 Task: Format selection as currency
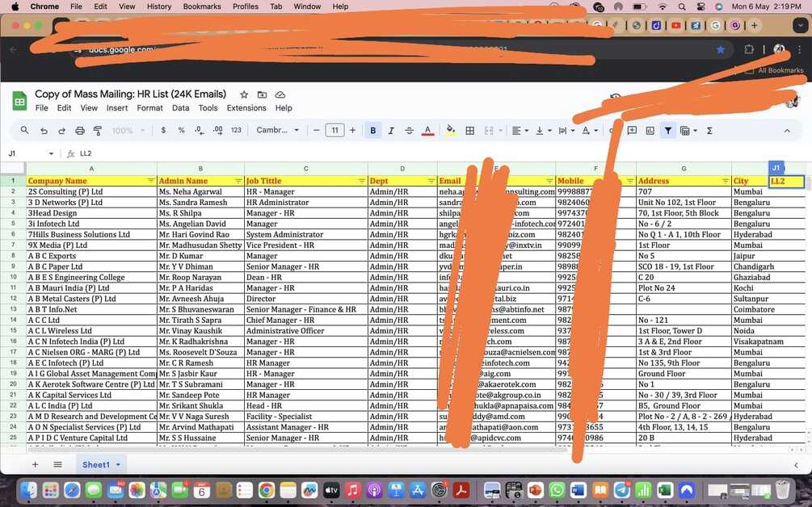point(164,130)
